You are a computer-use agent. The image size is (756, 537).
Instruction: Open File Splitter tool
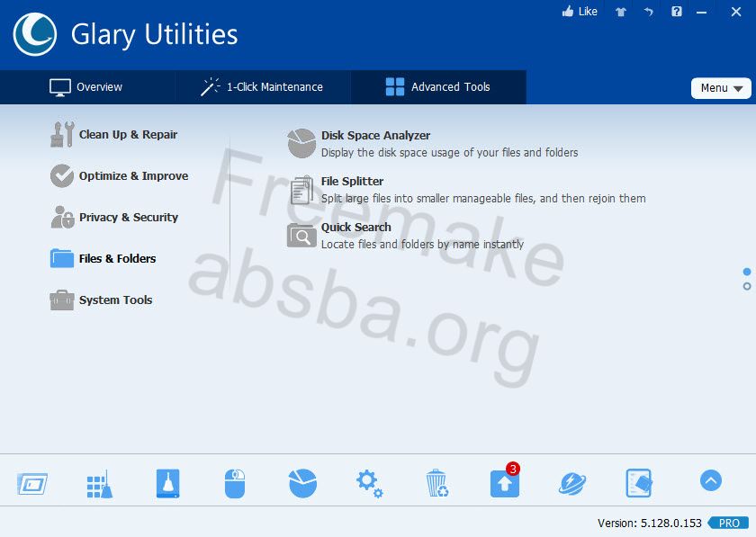click(353, 182)
